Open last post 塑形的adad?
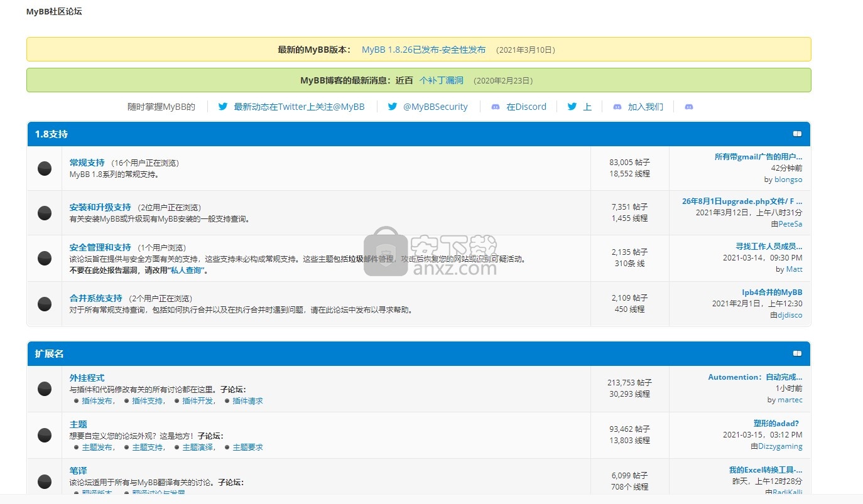 [776, 424]
